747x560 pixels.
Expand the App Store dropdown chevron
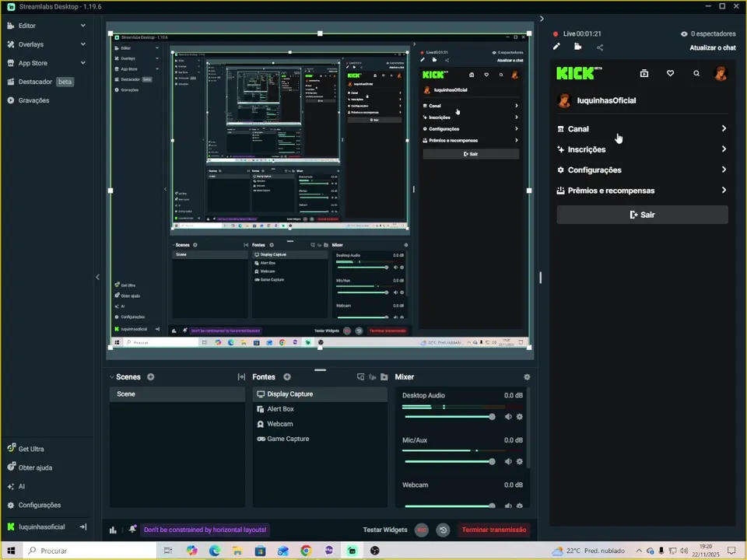pos(83,63)
